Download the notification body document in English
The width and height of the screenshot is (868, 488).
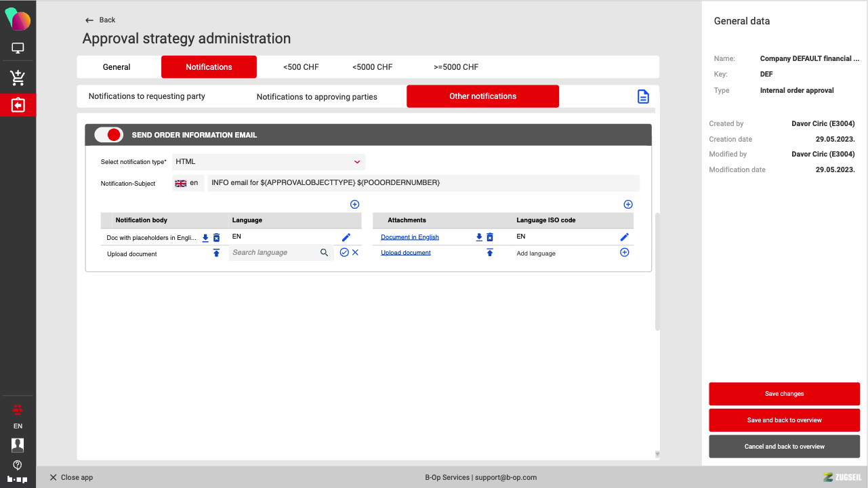(205, 238)
